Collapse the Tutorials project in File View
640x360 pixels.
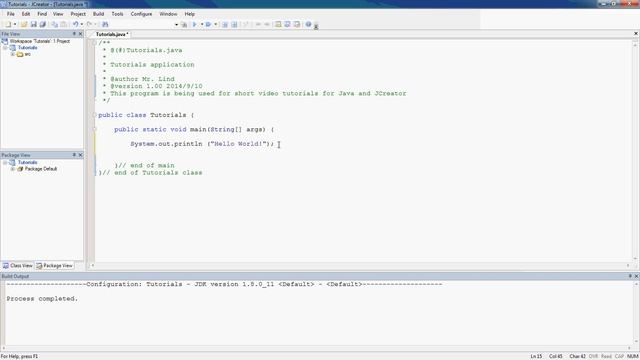tap(5, 48)
